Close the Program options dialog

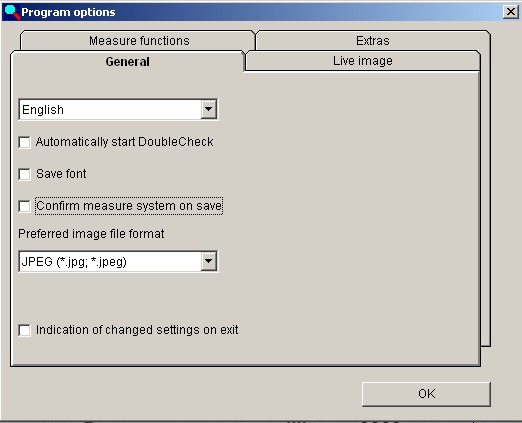click(x=510, y=12)
